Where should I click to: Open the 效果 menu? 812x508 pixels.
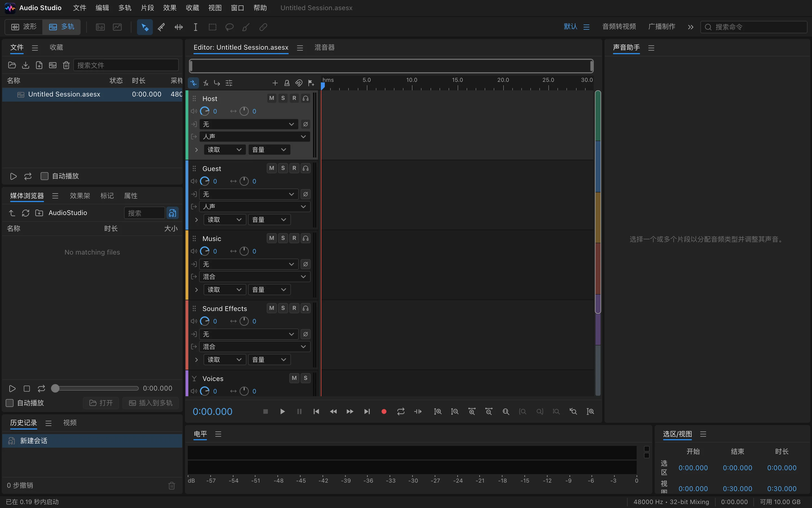pos(170,8)
